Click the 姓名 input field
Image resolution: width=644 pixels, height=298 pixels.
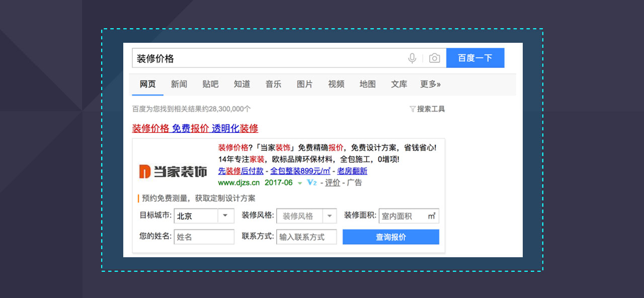(x=204, y=237)
